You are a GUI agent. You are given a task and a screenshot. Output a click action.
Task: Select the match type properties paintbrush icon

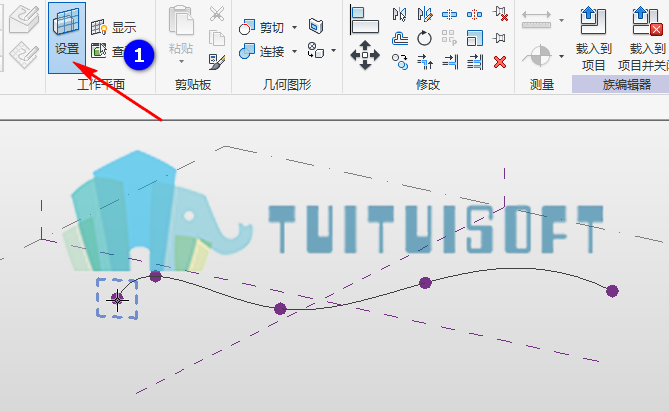[217, 62]
